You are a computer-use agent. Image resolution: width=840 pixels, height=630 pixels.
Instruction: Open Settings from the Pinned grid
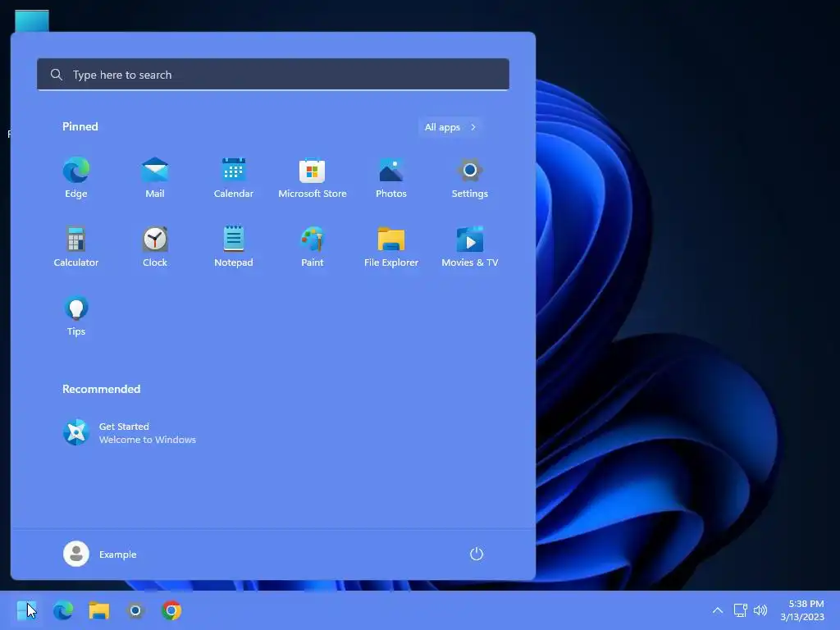click(470, 178)
